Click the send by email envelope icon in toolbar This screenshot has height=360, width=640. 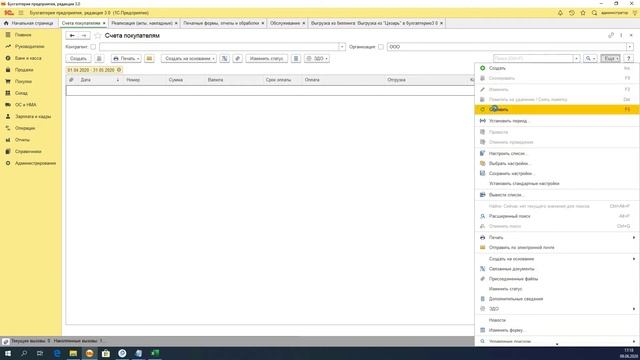tap(149, 59)
